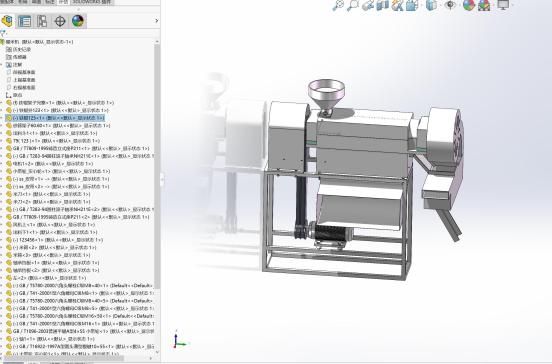Click the ss_皮带<2> component icon
This screenshot has width=552, height=364.
pyautogui.click(x=9, y=187)
